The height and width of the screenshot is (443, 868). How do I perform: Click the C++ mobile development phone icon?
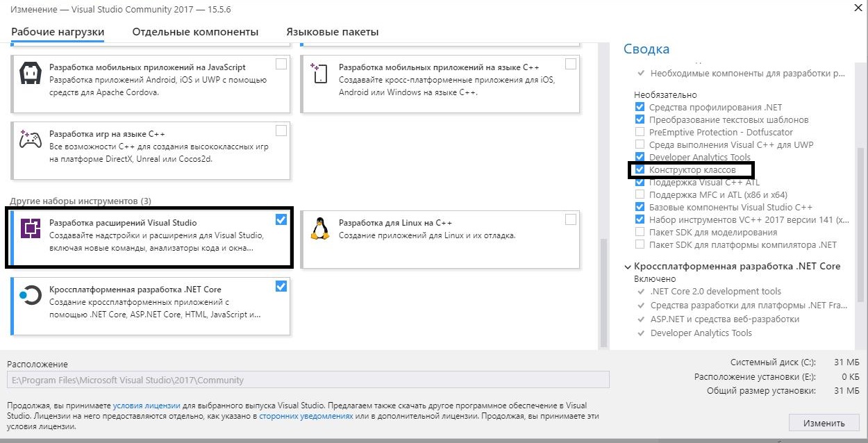[x=319, y=74]
